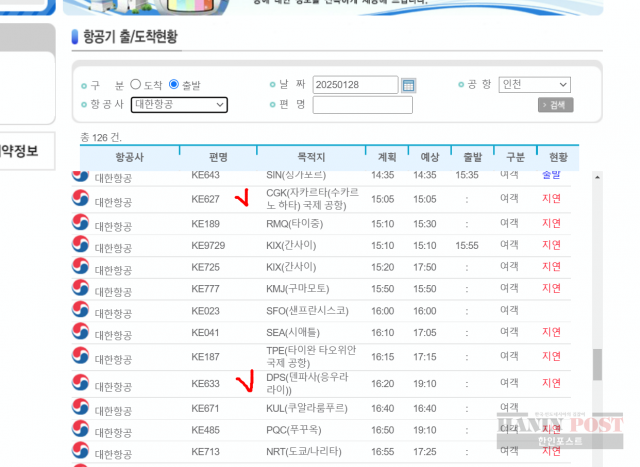This screenshot has height=467, width=640.
Task: Click the 지연 status for flight KE725
Action: tap(551, 267)
